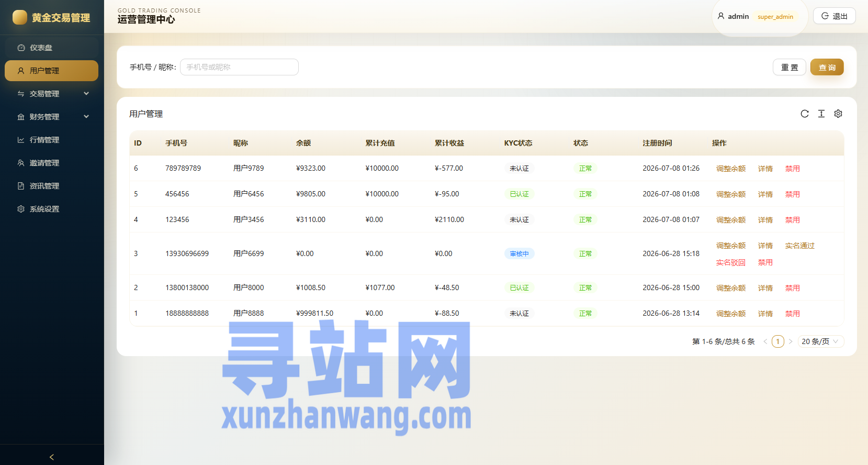The width and height of the screenshot is (868, 465).
Task: Click the 邀请管理 people icon
Action: click(21, 163)
